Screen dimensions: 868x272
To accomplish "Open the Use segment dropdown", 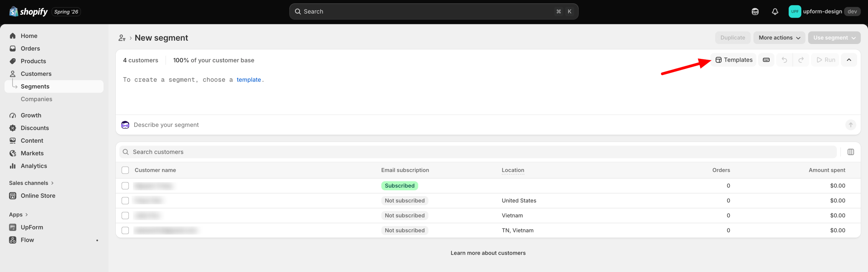I will click(x=834, y=38).
